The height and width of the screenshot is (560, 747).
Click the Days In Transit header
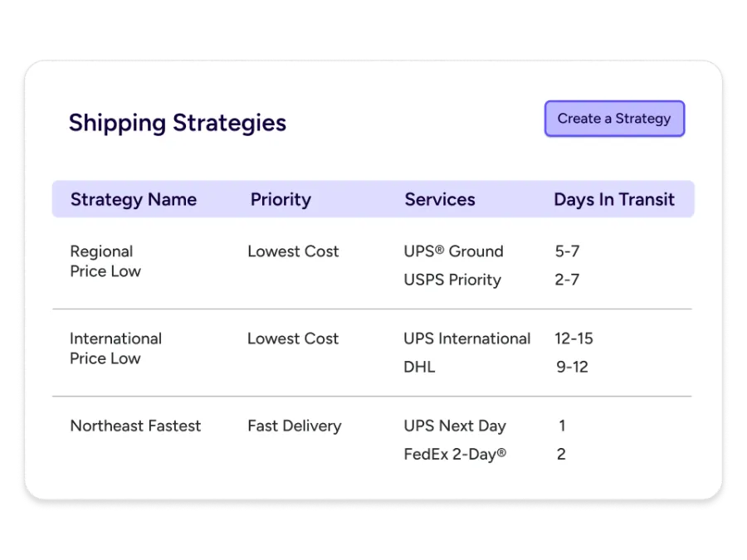(x=614, y=199)
